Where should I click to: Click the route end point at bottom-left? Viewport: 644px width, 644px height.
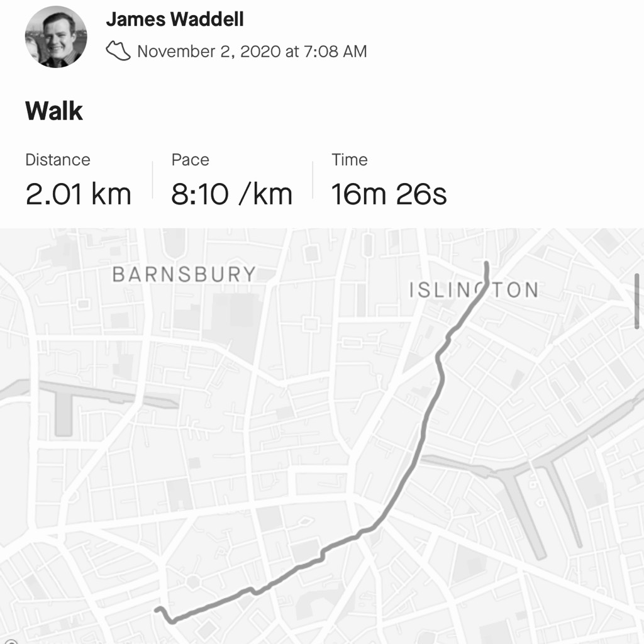pos(157,610)
